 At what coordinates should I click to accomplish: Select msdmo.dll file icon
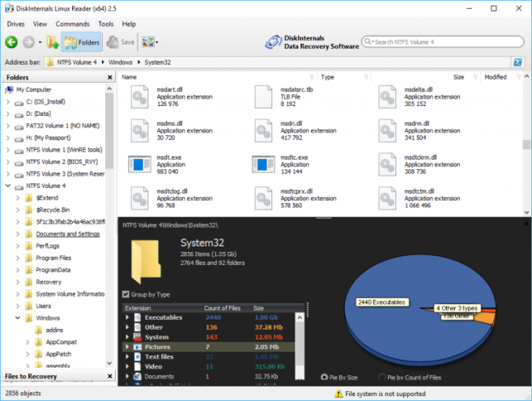(139, 130)
